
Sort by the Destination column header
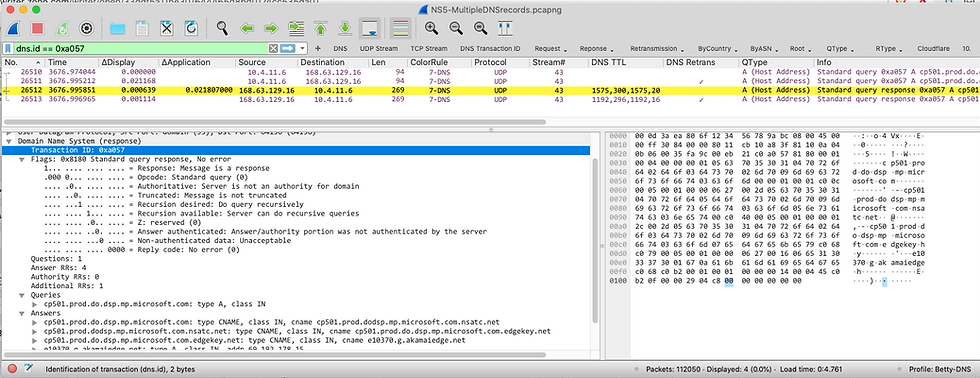pyautogui.click(x=333, y=62)
